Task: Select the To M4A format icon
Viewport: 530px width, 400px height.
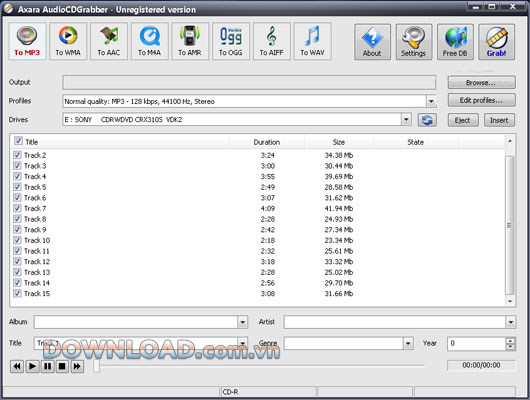Action: (x=149, y=41)
